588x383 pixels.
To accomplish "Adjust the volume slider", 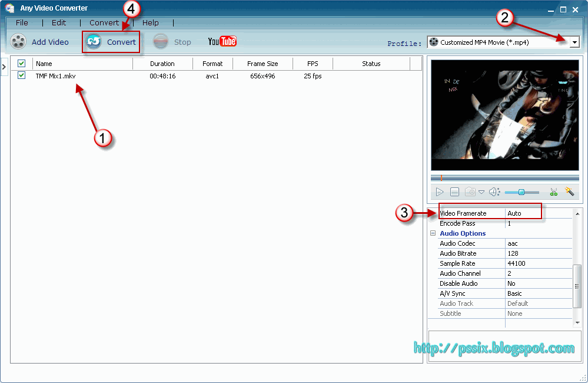I will point(521,191).
